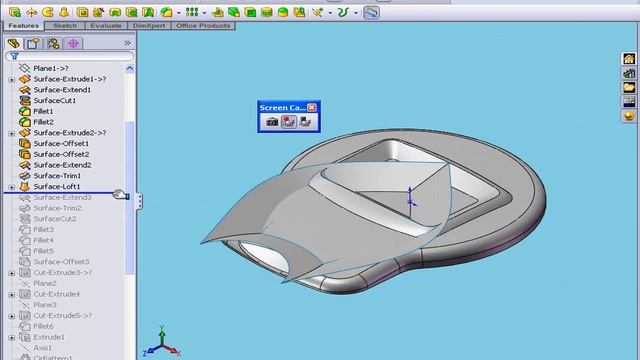Click the rollback bar in feature tree
Screen dimensions: 640x360
59,193
